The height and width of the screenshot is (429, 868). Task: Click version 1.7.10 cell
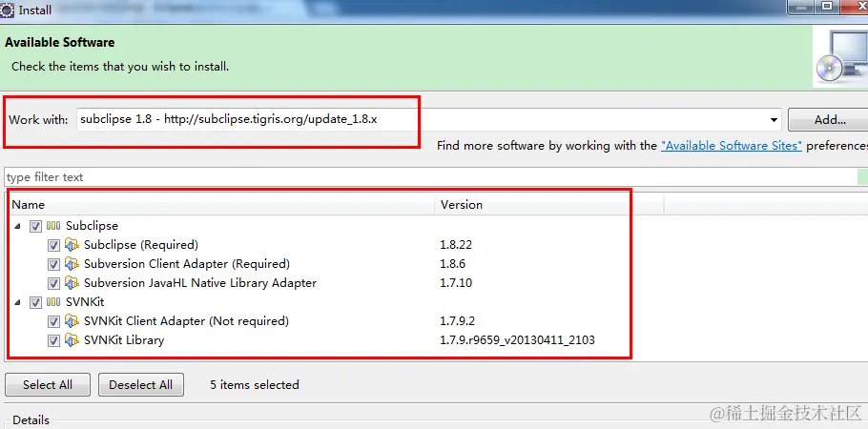tap(456, 283)
